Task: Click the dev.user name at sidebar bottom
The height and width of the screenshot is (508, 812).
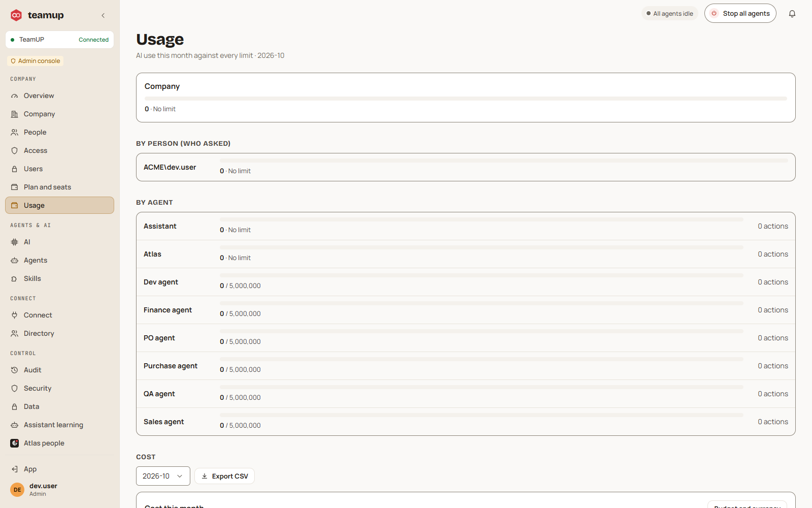Action: [43, 486]
